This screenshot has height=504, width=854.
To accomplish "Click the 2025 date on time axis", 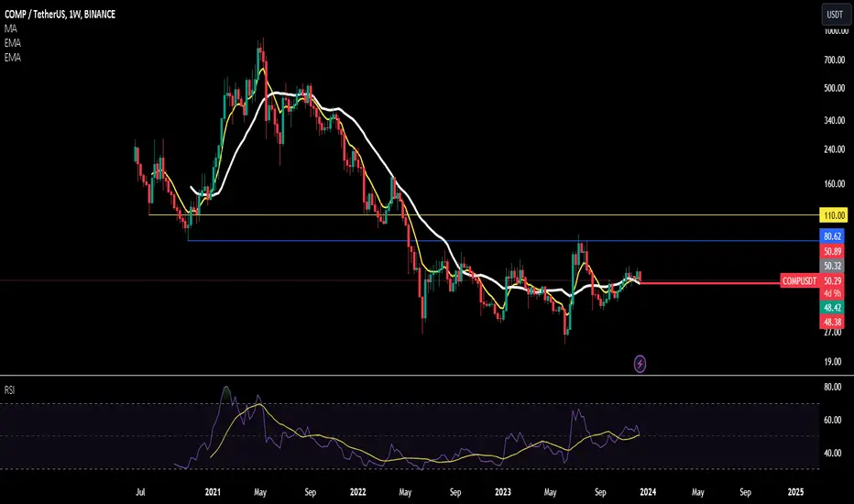I will 795,492.
